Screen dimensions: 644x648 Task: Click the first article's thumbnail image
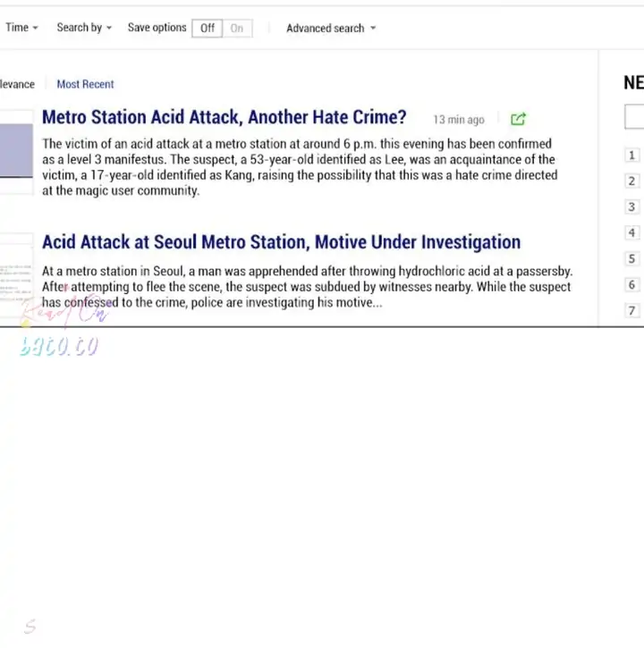tap(16, 151)
